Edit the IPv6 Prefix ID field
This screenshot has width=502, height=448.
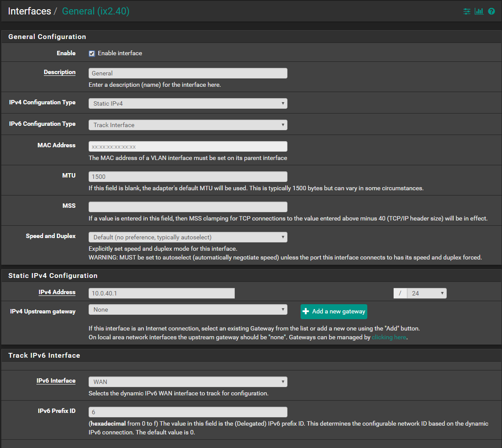coord(188,412)
